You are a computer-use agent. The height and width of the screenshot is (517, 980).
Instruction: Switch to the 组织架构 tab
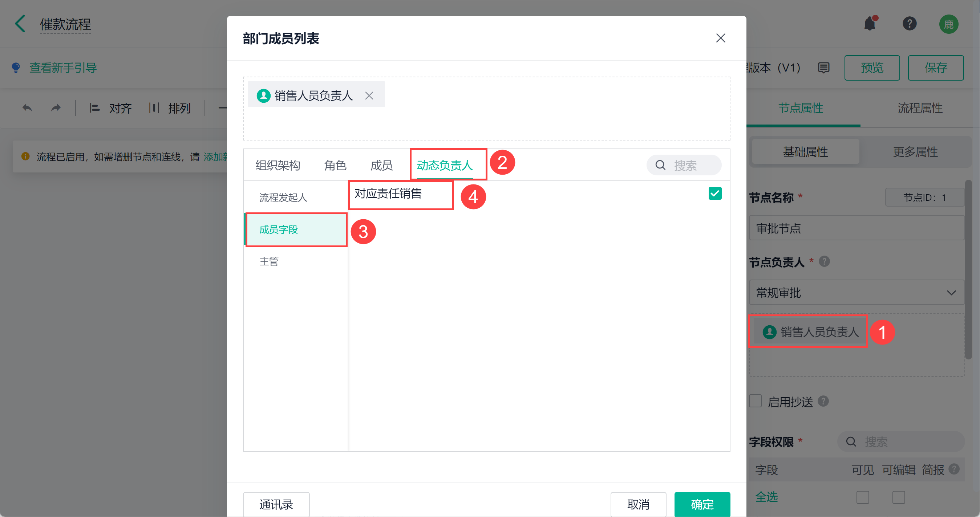278,165
